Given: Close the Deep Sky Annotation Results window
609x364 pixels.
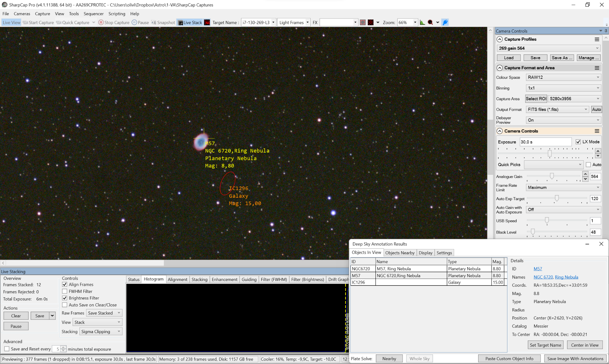Looking at the screenshot, I should [601, 244].
